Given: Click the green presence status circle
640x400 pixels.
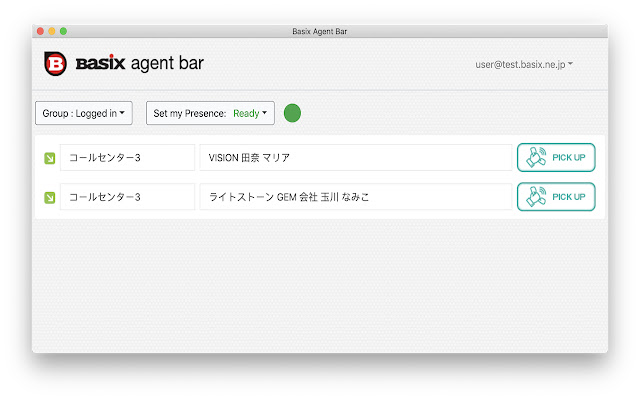Looking at the screenshot, I should point(292,113).
